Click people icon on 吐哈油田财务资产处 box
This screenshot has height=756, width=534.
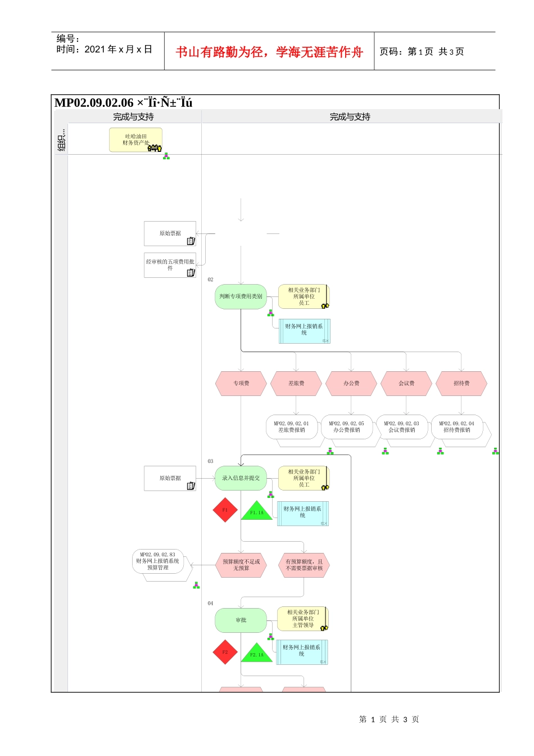click(155, 148)
